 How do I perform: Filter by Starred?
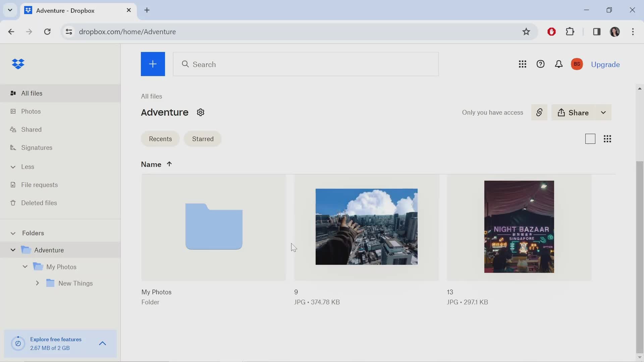click(x=203, y=139)
